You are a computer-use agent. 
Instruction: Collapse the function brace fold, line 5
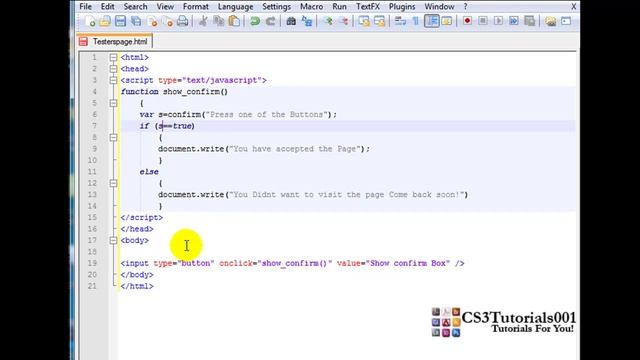pos(113,103)
